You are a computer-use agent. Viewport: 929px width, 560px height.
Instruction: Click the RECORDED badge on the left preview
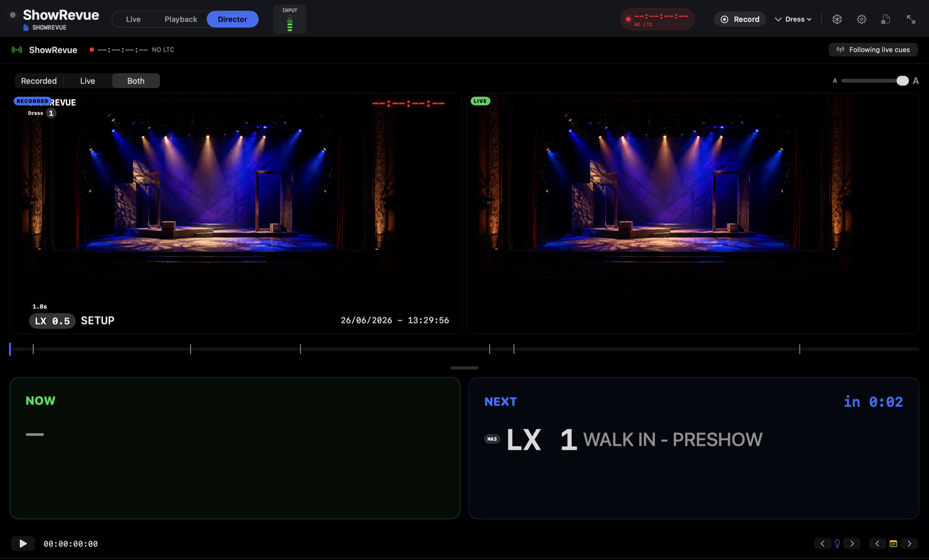click(x=33, y=101)
